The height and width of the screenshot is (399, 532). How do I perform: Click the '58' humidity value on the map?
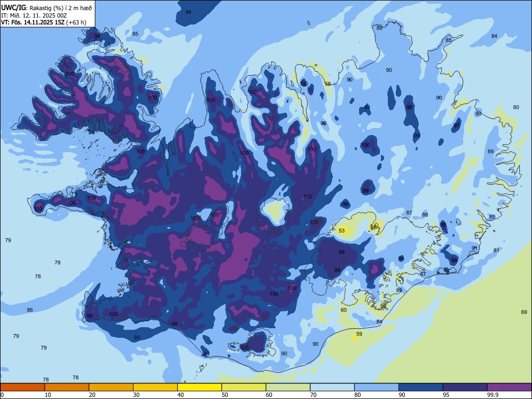pyautogui.click(x=328, y=84)
